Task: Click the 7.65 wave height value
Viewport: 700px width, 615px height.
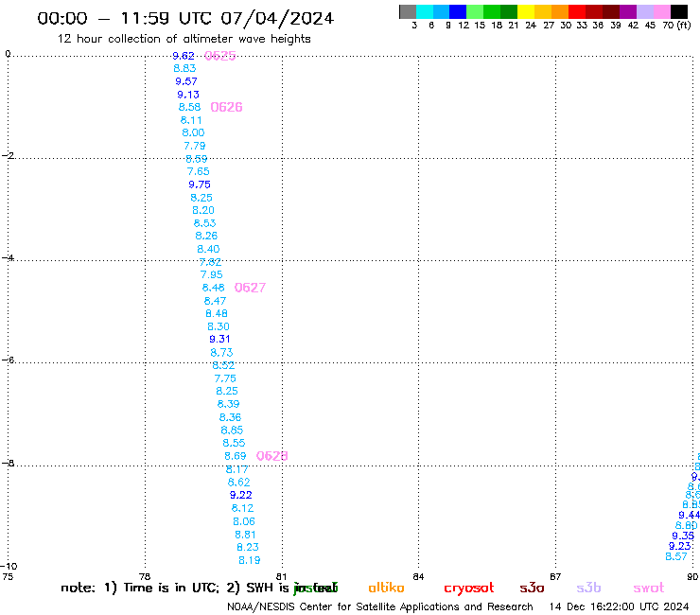Action: tap(199, 171)
